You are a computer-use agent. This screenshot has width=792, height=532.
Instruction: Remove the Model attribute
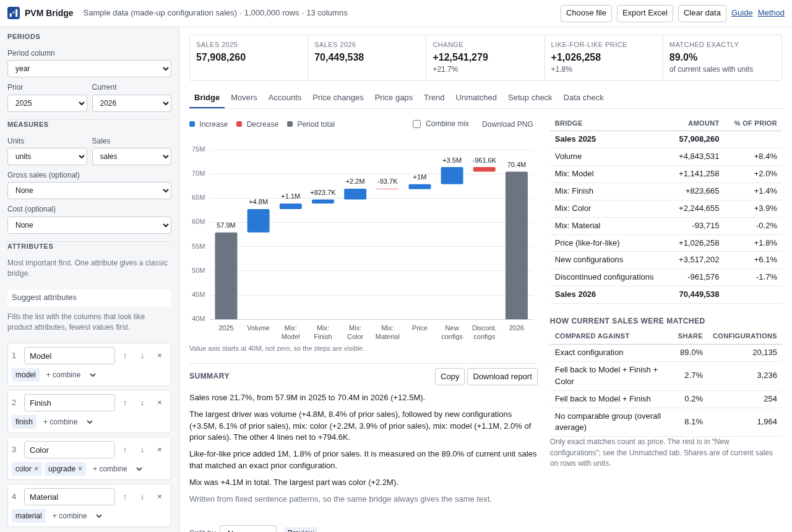click(160, 356)
